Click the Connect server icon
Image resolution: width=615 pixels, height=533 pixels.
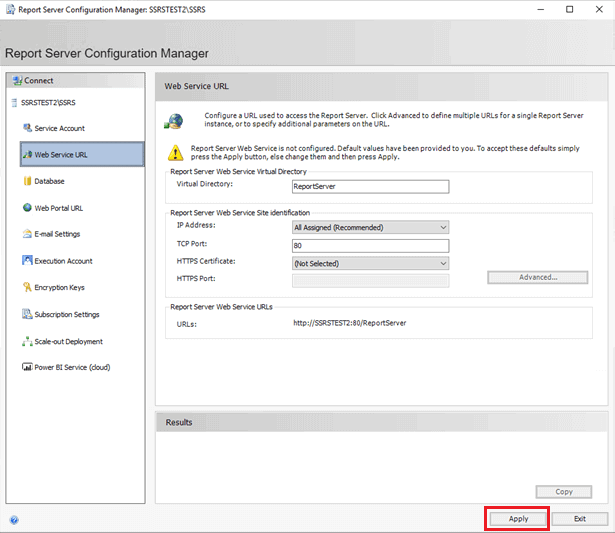click(15, 80)
